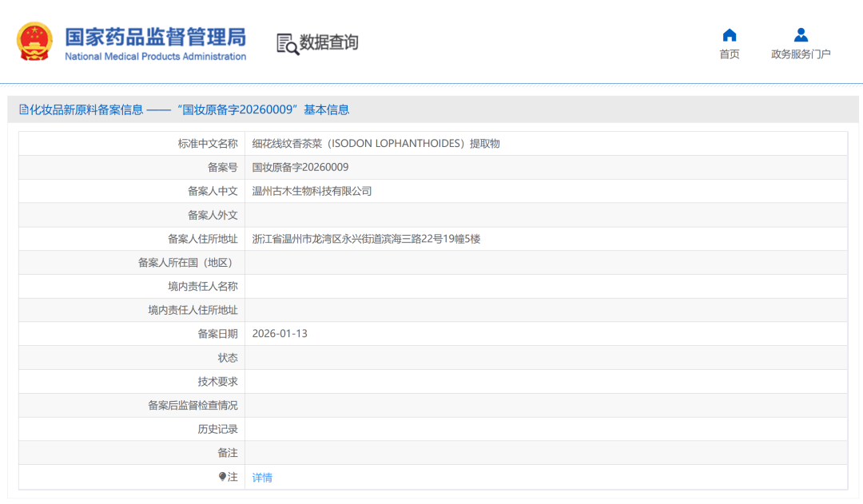863x504 pixels.
Task: Click National Medical Products Administration English text
Action: click(x=155, y=57)
